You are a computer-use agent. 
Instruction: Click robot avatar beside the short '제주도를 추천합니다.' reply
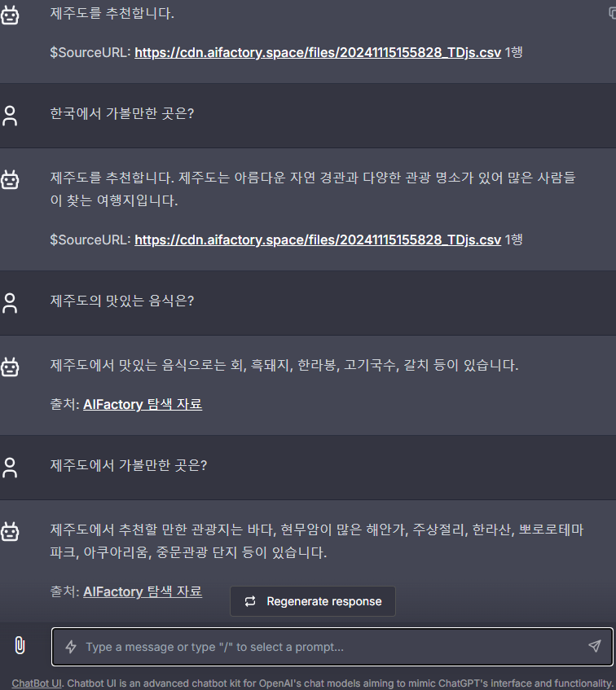click(x=10, y=15)
